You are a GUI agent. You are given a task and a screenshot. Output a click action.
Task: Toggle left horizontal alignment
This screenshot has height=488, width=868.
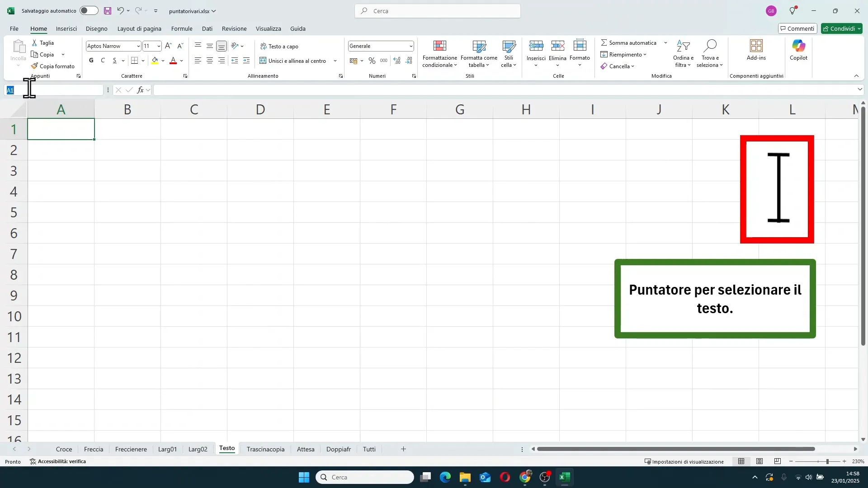(x=198, y=61)
